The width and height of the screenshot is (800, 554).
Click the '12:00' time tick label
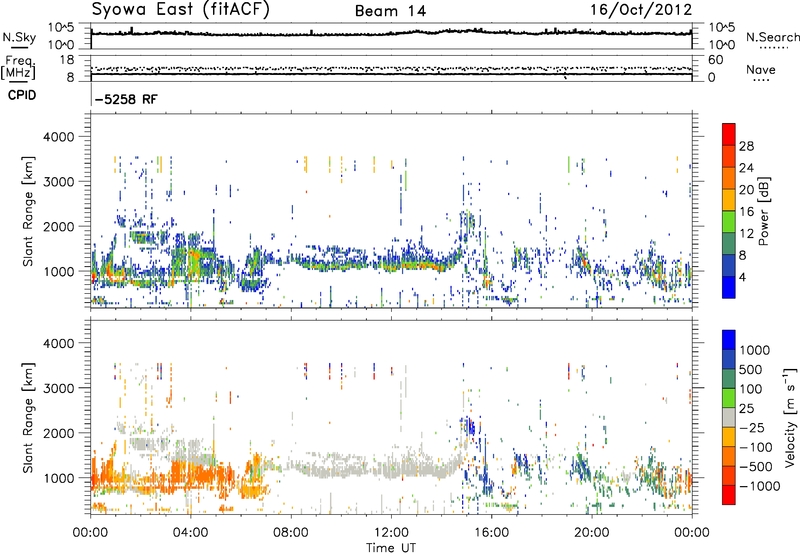tap(391, 533)
